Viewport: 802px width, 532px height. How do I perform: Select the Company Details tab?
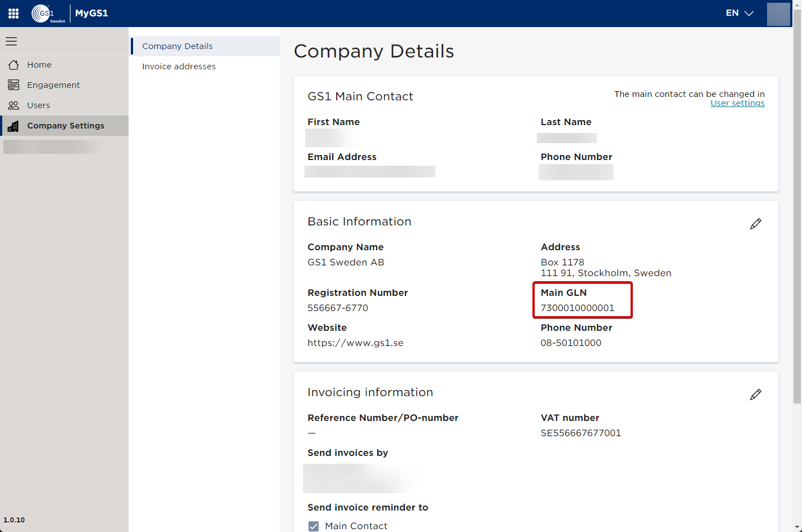click(177, 46)
